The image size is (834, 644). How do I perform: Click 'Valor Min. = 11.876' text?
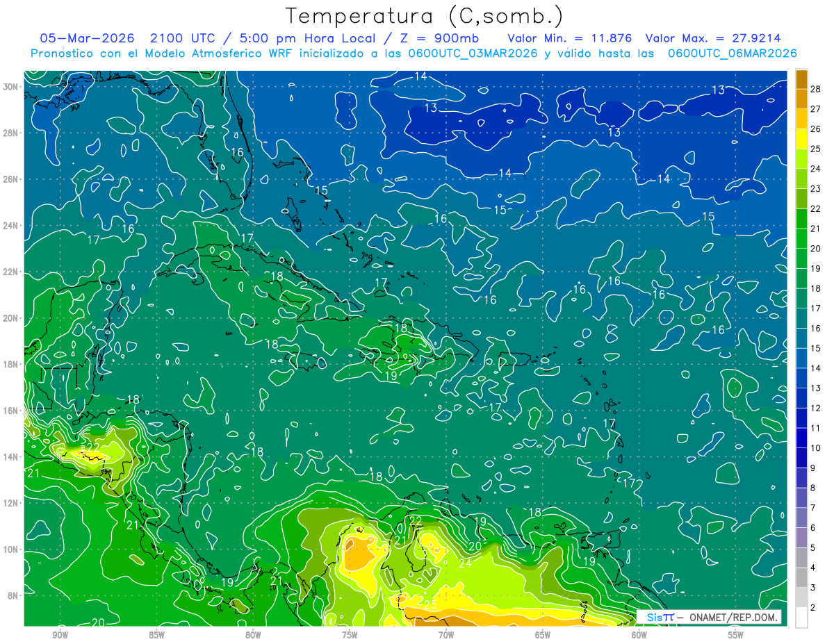(569, 38)
